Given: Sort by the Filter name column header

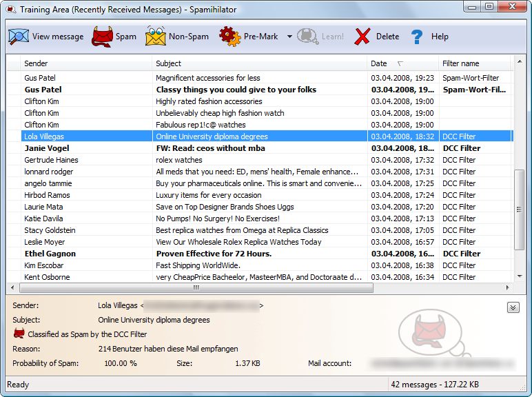Looking at the screenshot, I should click(474, 63).
